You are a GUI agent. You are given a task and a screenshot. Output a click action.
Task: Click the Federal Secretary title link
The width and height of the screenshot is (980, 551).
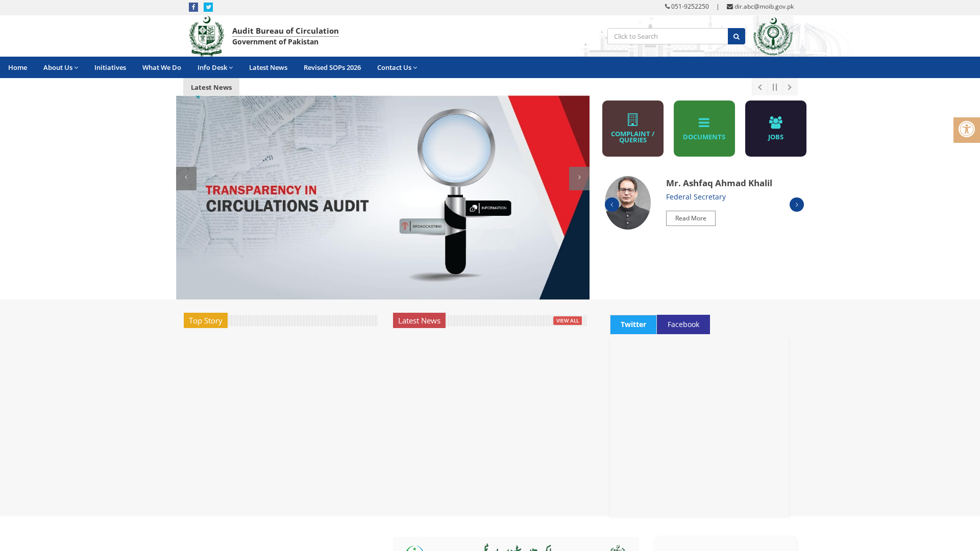click(696, 197)
